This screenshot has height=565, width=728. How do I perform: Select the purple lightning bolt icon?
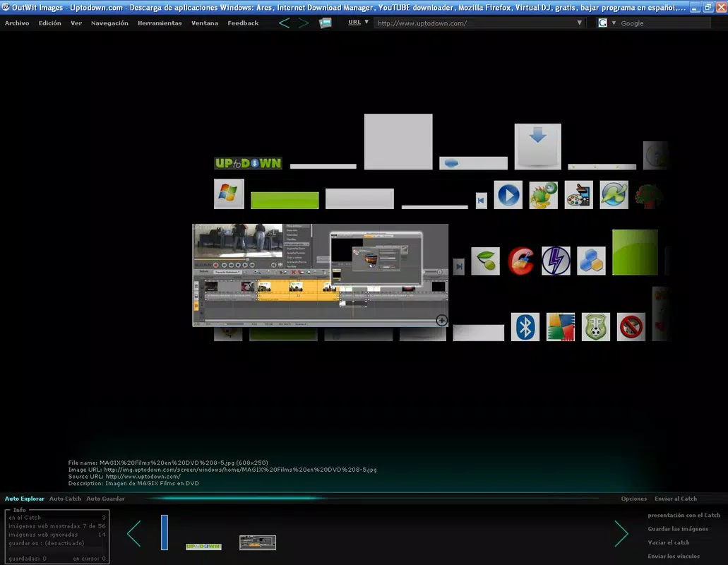coord(556,261)
